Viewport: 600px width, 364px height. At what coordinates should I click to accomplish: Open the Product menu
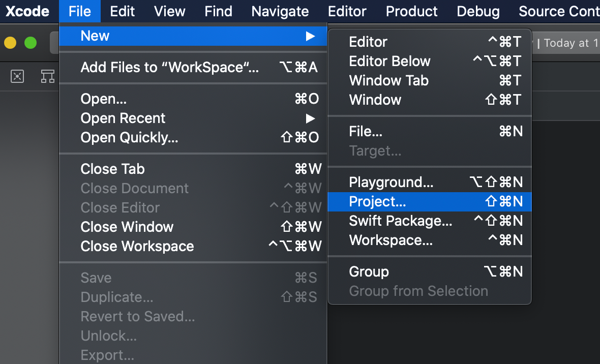click(x=411, y=11)
